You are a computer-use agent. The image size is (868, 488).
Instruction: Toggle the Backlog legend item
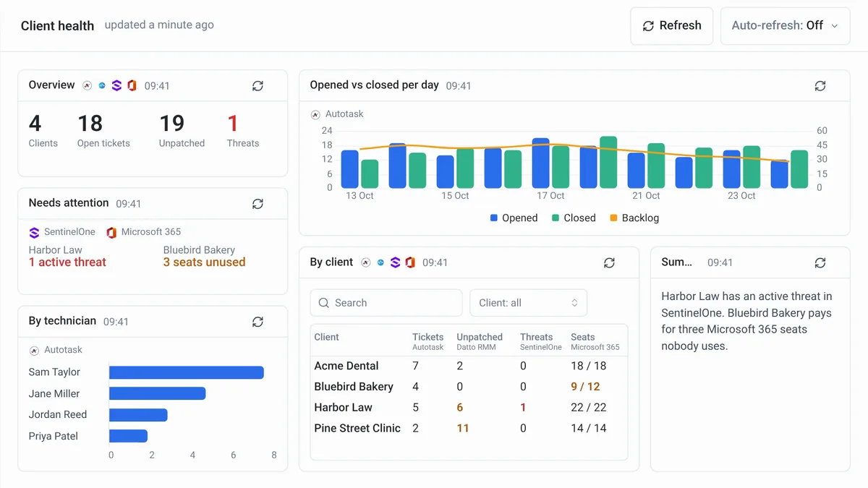coord(634,218)
